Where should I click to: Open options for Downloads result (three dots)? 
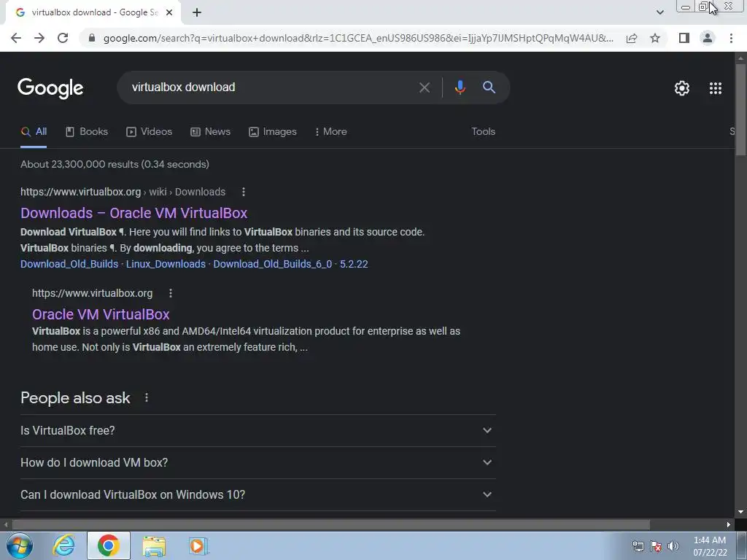[x=244, y=192]
